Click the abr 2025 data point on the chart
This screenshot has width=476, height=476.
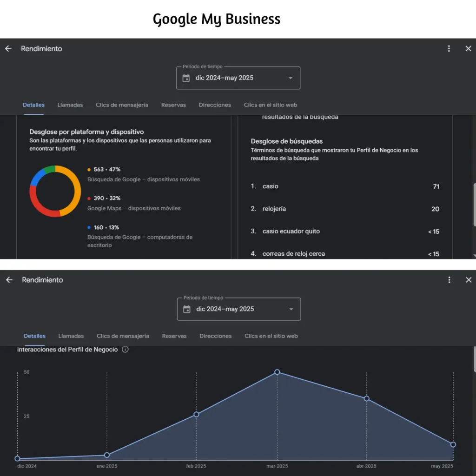366,398
